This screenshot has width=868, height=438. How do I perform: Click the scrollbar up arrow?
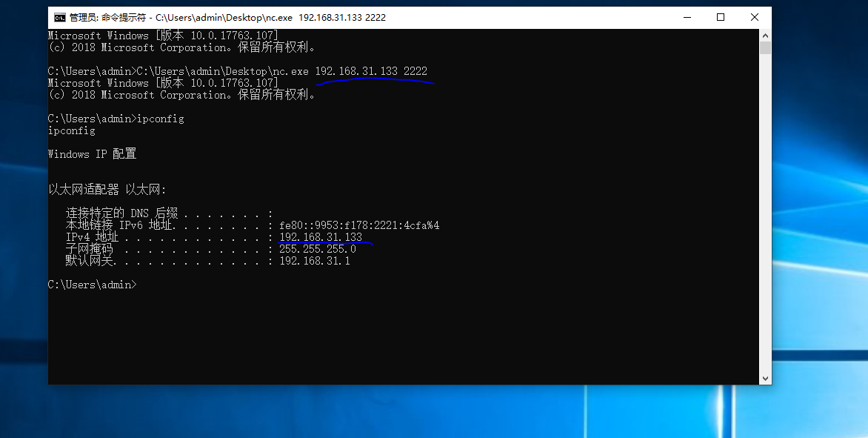coord(765,36)
